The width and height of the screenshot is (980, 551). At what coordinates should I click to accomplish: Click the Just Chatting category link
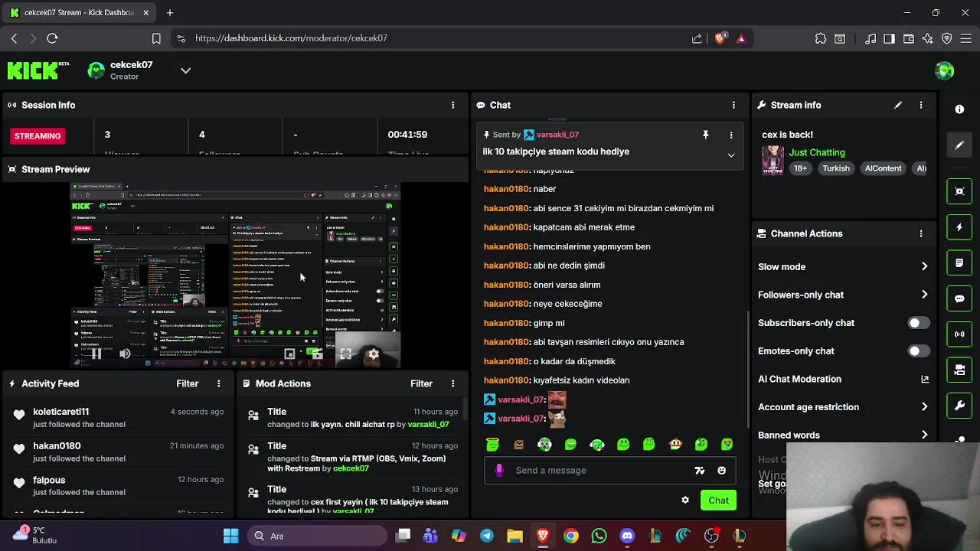817,152
